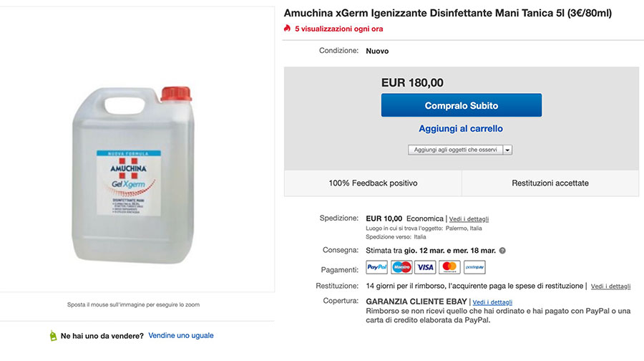The width and height of the screenshot is (644, 361).
Task: Open shipping 'Vedi i dettagli' link
Action: point(469,219)
